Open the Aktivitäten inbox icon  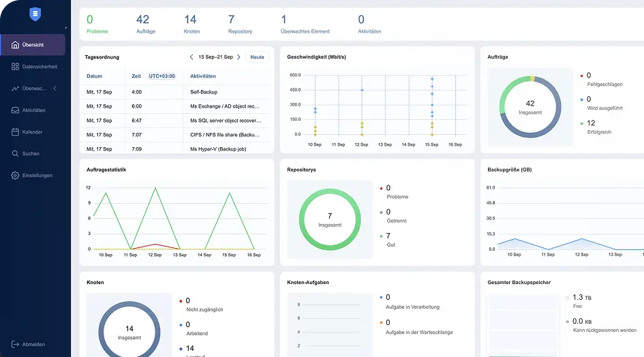click(x=15, y=110)
